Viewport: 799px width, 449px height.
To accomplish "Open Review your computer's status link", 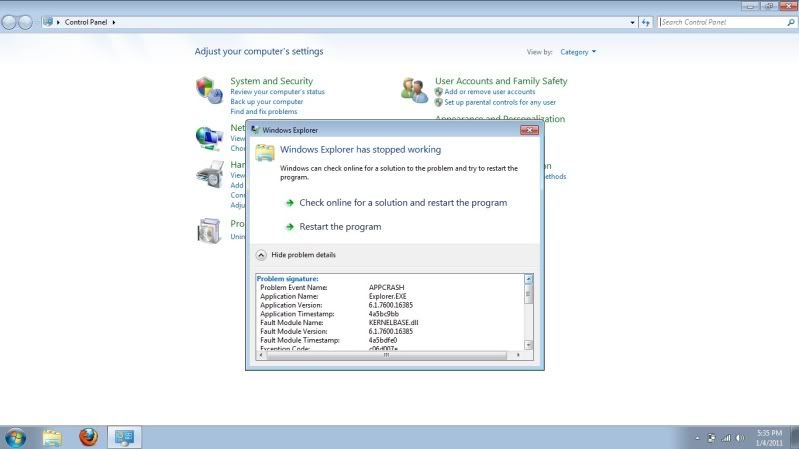I will pyautogui.click(x=277, y=92).
